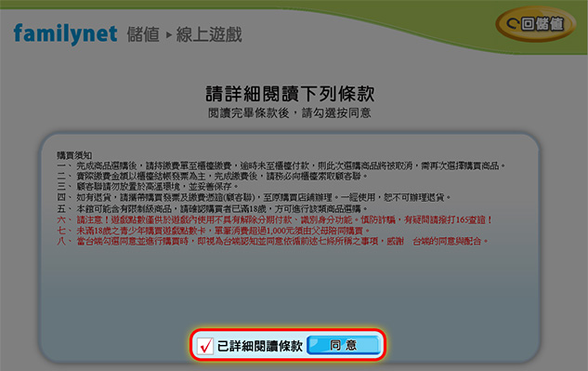Click clause 四 about 如有退貨
The image size is (588, 371).
(x=254, y=197)
